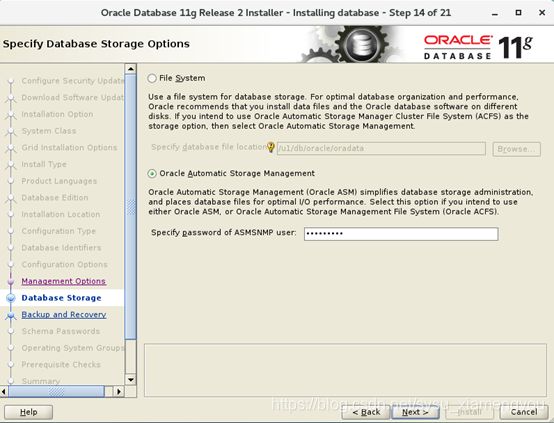Click the Browse button
The width and height of the screenshot is (554, 423).
(x=516, y=149)
